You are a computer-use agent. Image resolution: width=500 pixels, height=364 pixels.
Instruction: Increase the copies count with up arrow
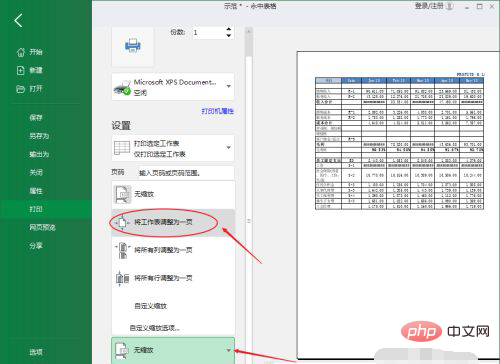tap(229, 29)
